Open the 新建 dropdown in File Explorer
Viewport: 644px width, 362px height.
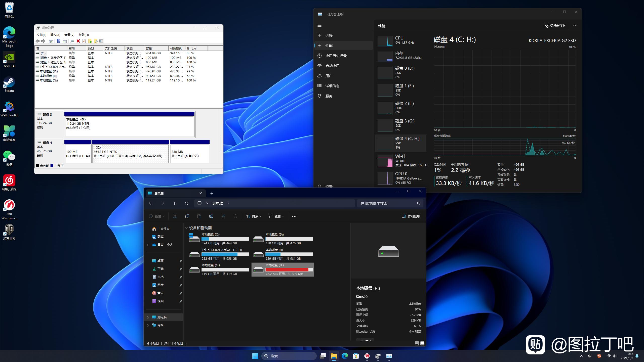[156, 216]
